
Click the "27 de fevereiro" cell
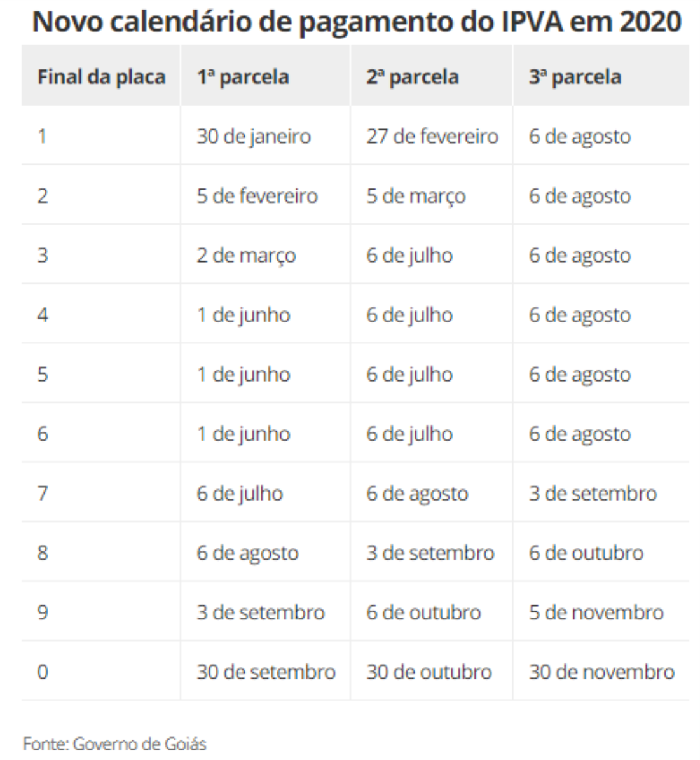tap(432, 136)
